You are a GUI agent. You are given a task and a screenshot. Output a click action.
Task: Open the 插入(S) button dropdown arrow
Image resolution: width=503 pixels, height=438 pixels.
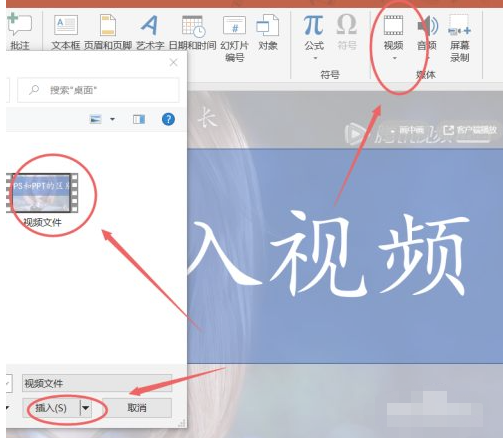[86, 408]
